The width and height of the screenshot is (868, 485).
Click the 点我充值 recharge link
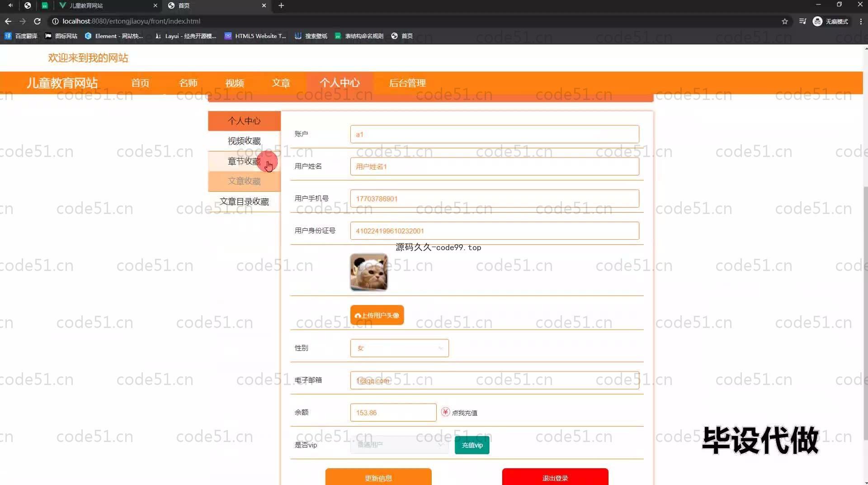coord(464,413)
